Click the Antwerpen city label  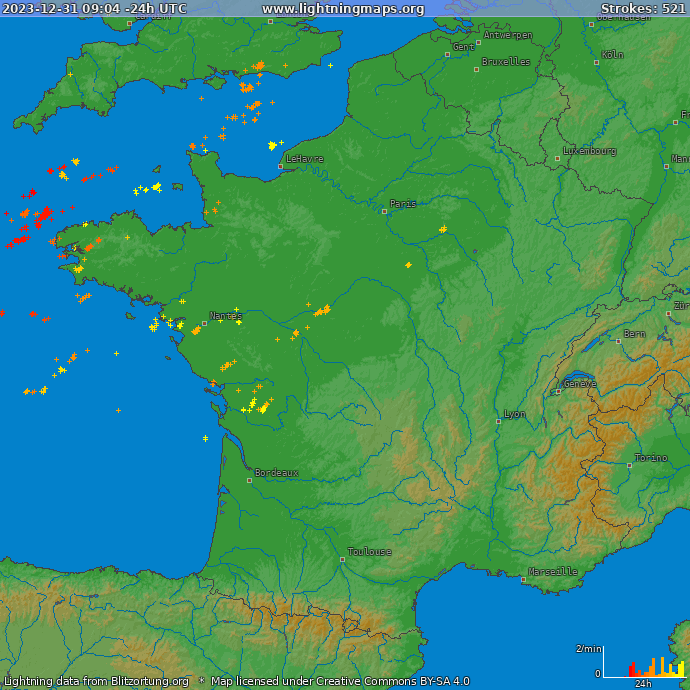(x=508, y=35)
